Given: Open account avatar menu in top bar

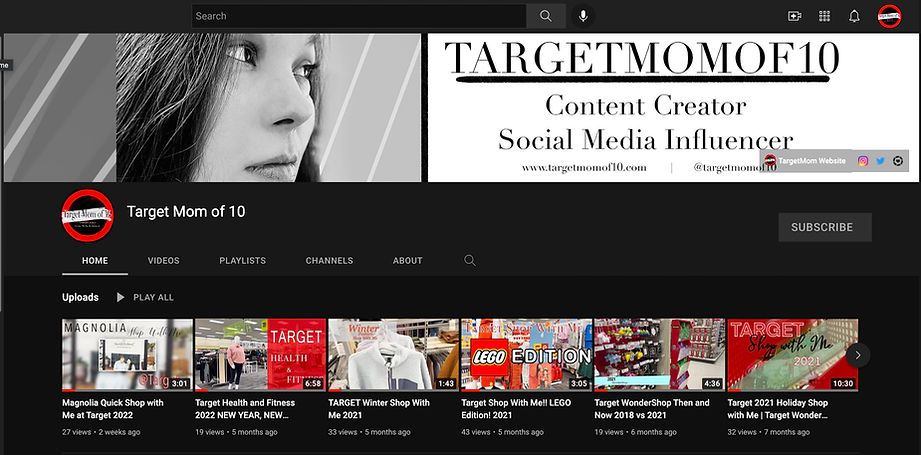Looking at the screenshot, I should (889, 16).
